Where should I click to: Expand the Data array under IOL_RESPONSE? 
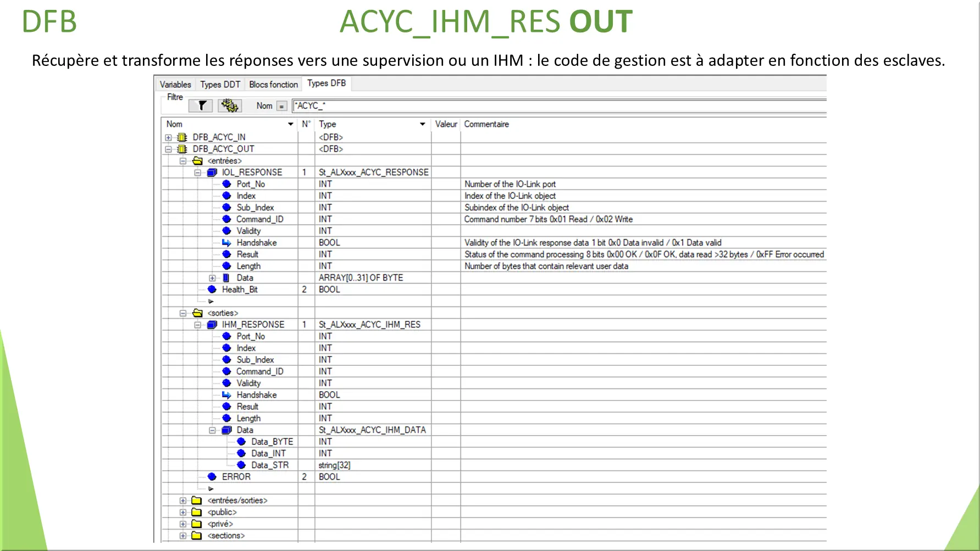pos(212,278)
